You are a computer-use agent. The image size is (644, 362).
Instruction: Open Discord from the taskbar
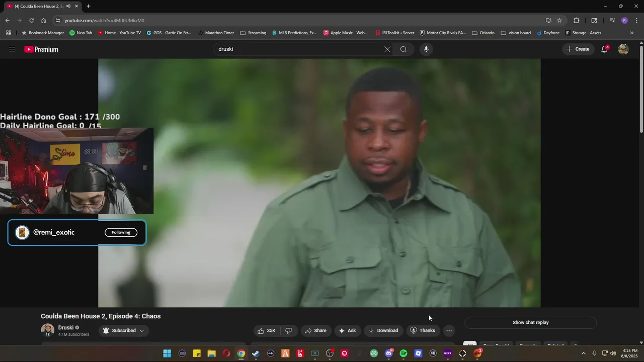pyautogui.click(x=388, y=353)
